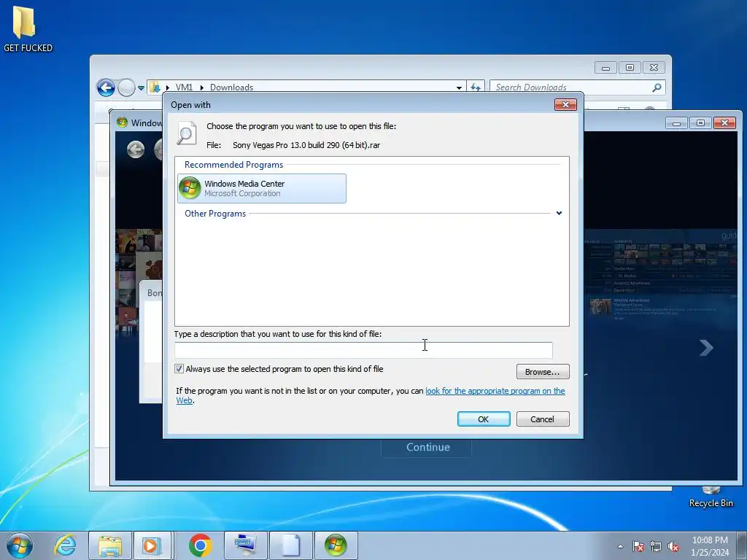Screen dimensions: 747x560
Task: Click VM1 in Explorer address path
Action: pos(184,87)
